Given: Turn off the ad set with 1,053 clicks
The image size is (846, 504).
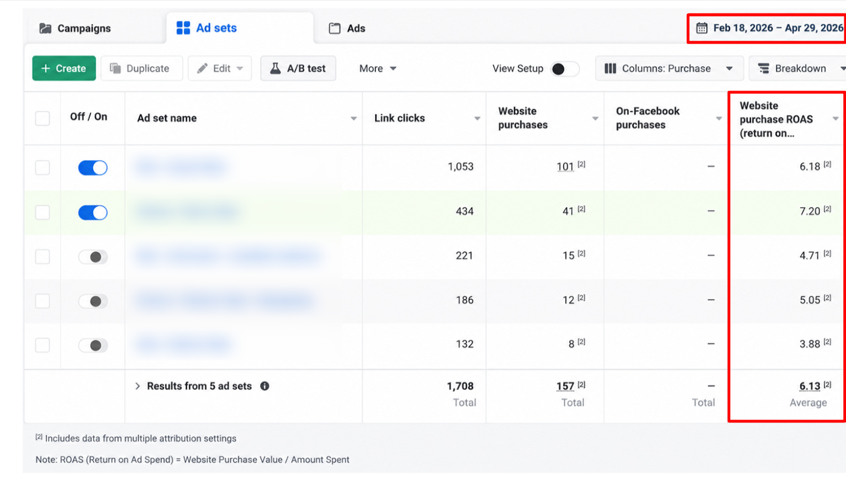Looking at the screenshot, I should pyautogui.click(x=93, y=168).
